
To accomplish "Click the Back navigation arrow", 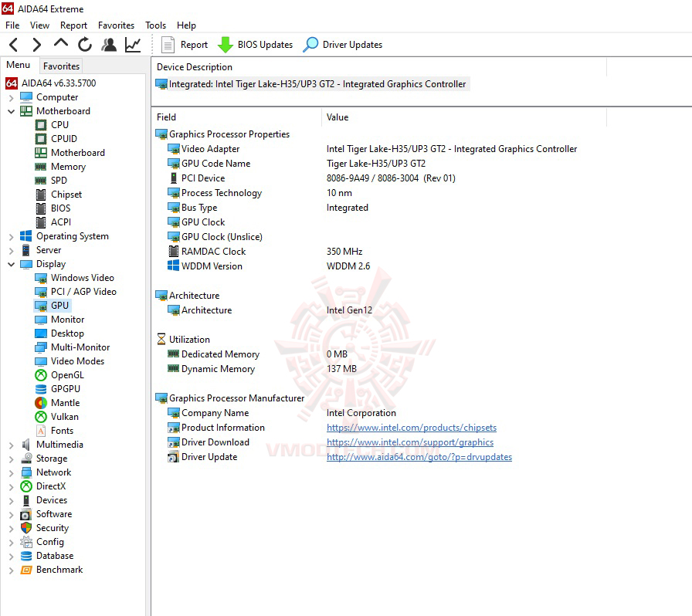I will (x=14, y=45).
